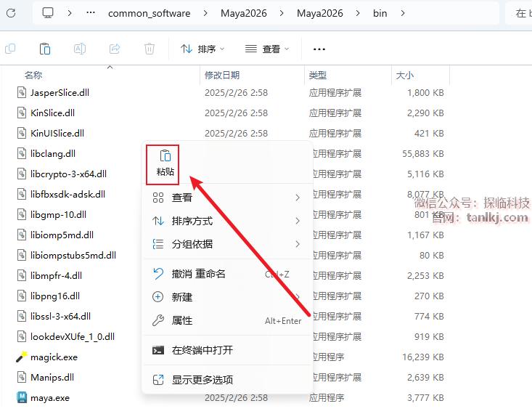
Task: Click the maya.exe application icon
Action: tap(22, 397)
